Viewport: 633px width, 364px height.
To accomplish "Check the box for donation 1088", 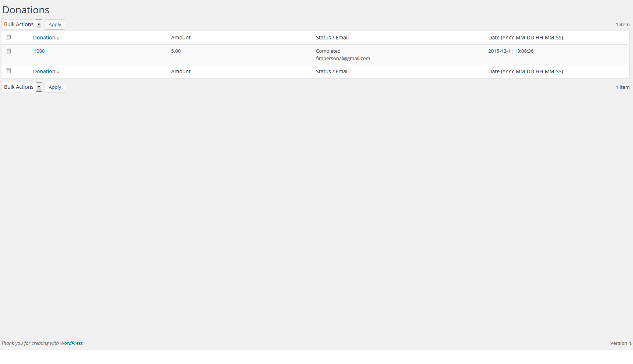I will (8, 51).
